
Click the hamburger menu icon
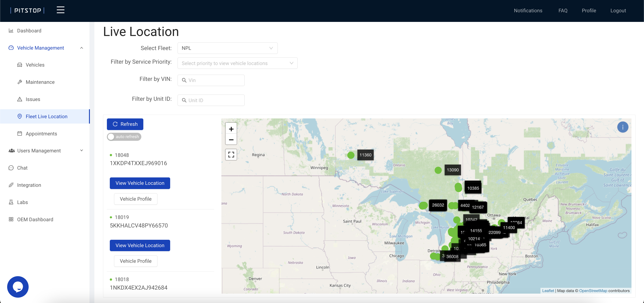click(60, 10)
